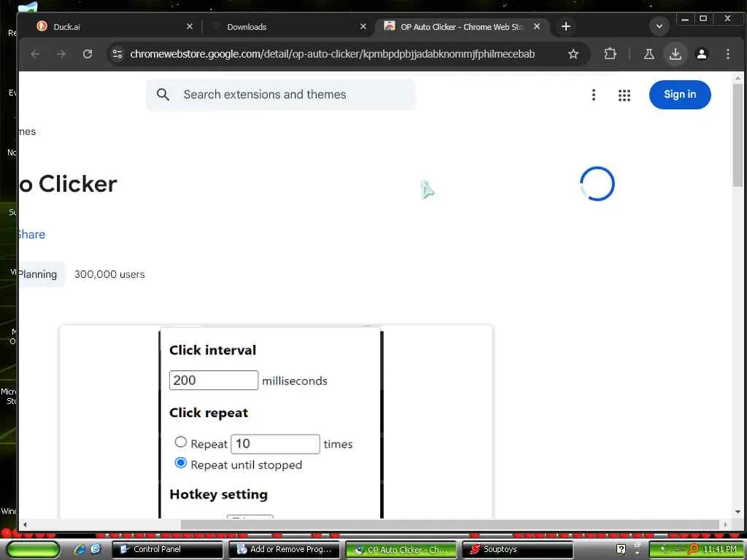
Task: Close the Downloads tab
Action: tap(363, 26)
